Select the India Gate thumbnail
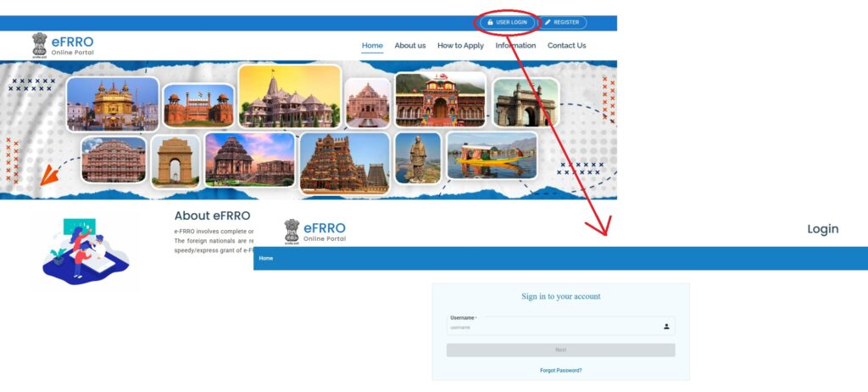Image resolution: width=868 pixels, height=392 pixels. pyautogui.click(x=175, y=161)
